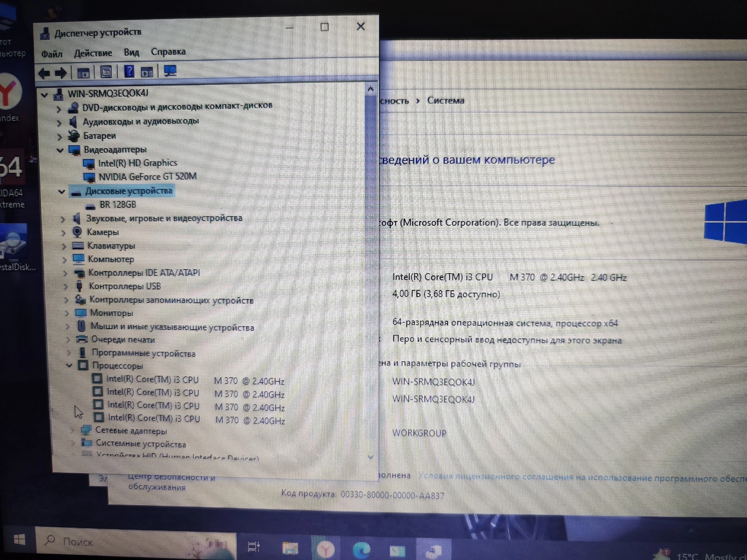The width and height of the screenshot is (747, 560).
Task: Select the BR 128GB disk drive
Action: pos(118,204)
